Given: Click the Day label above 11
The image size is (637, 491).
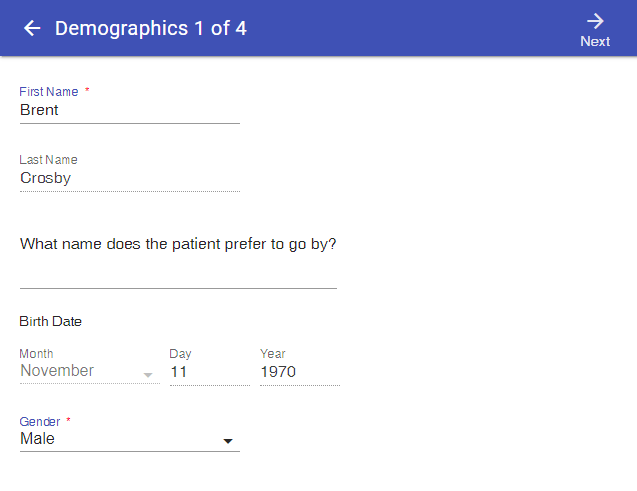Looking at the screenshot, I should [180, 354].
